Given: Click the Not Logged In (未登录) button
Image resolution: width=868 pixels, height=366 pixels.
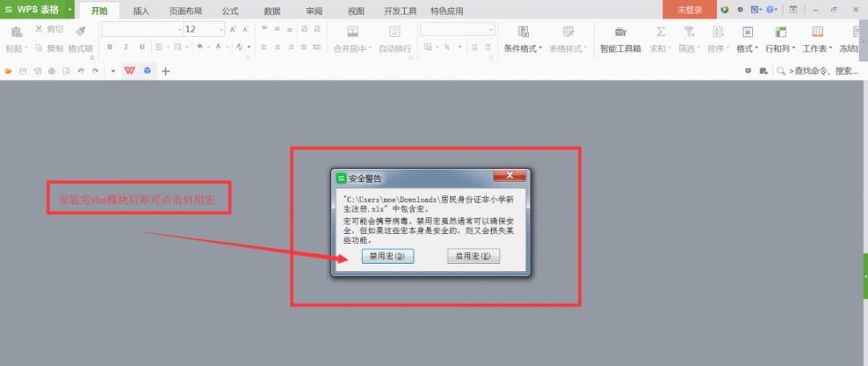Looking at the screenshot, I should click(690, 10).
